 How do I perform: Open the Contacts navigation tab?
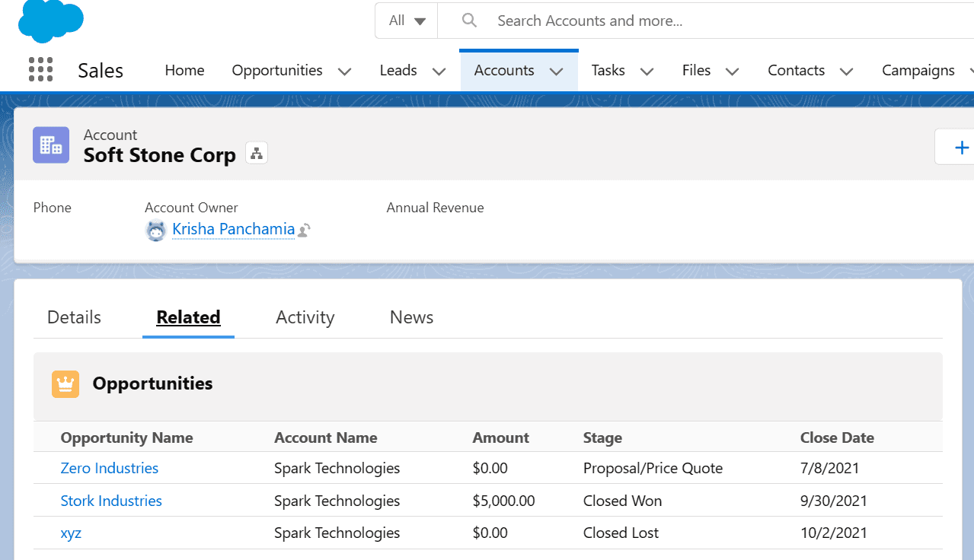point(796,70)
